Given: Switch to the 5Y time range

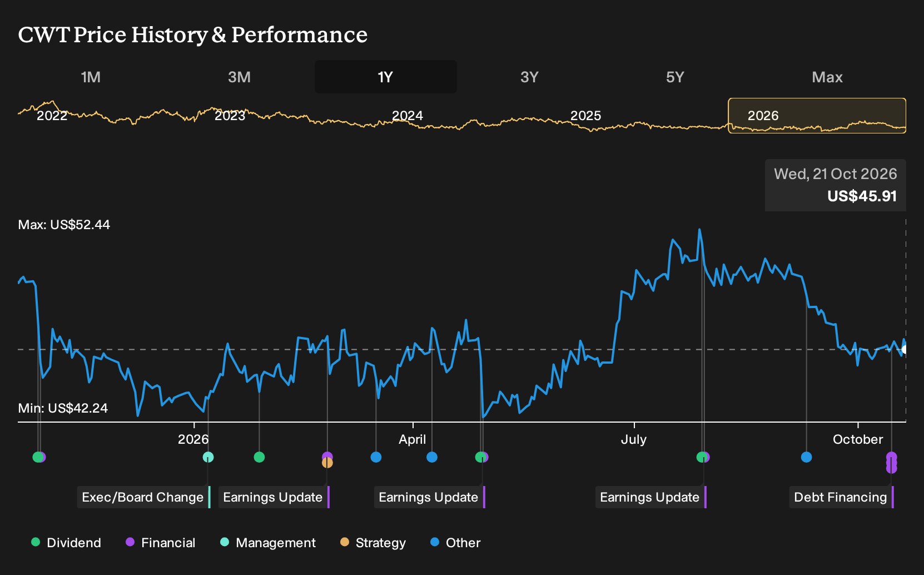Looking at the screenshot, I should pyautogui.click(x=675, y=77).
